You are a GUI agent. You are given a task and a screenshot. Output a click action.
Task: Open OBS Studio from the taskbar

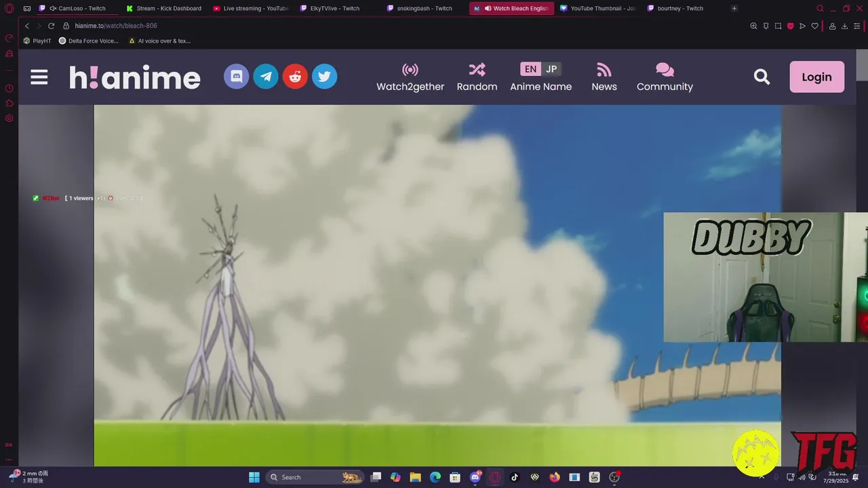[x=614, y=477]
